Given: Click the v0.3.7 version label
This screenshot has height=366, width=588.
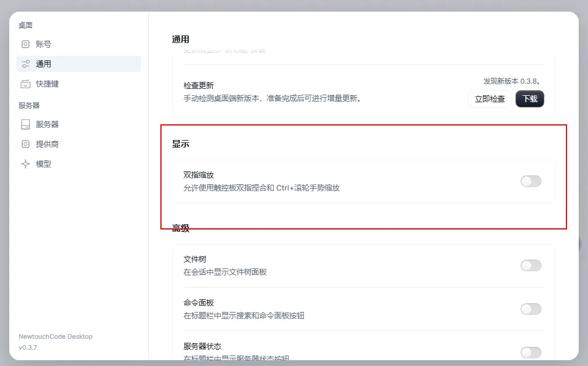Looking at the screenshot, I should [28, 347].
